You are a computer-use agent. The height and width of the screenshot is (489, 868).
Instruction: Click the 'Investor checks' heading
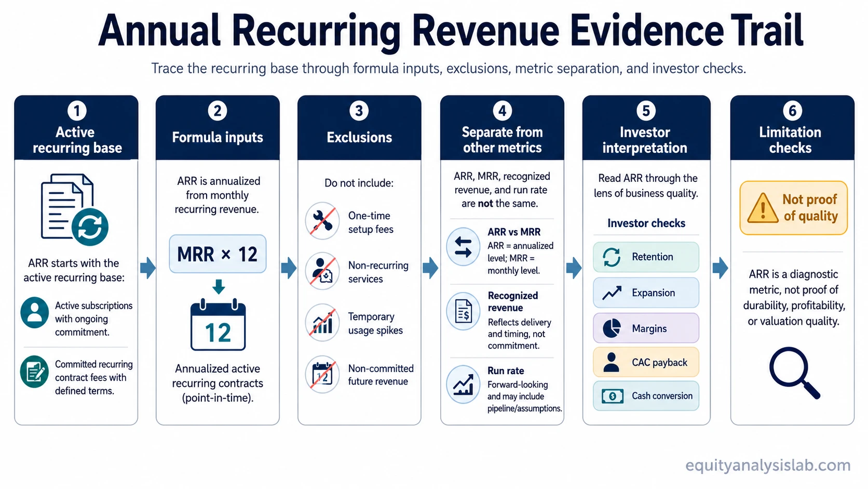pos(646,223)
